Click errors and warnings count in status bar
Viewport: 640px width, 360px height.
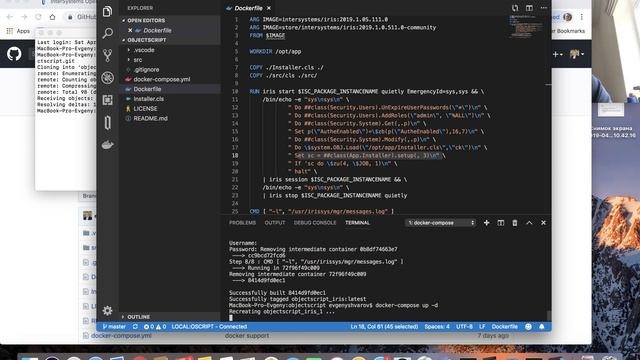tap(155, 327)
